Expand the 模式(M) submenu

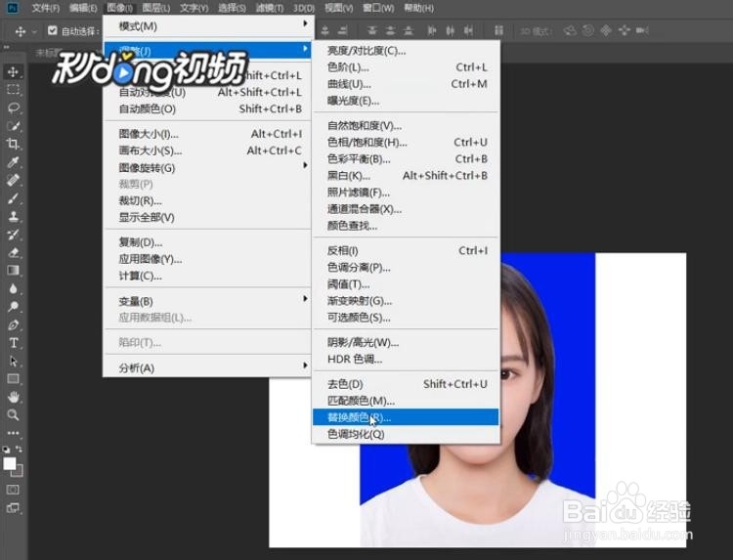(x=208, y=26)
